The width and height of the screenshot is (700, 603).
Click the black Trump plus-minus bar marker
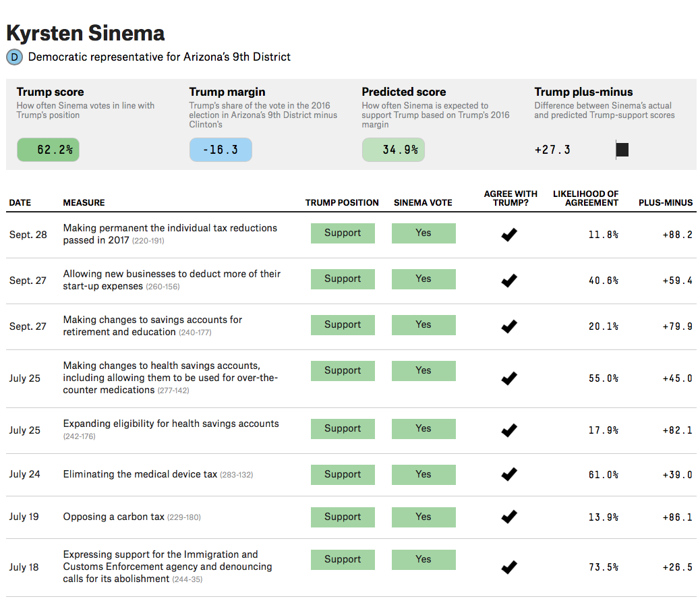(x=622, y=150)
